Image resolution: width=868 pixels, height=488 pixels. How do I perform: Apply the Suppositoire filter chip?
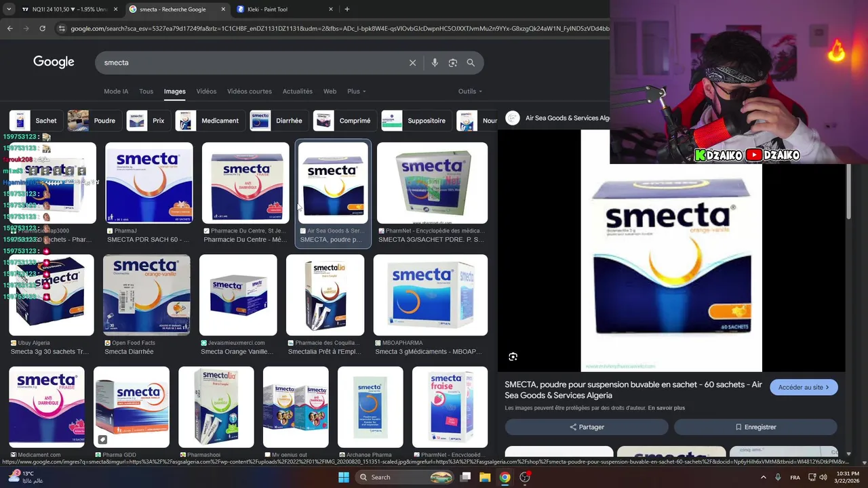click(416, 121)
